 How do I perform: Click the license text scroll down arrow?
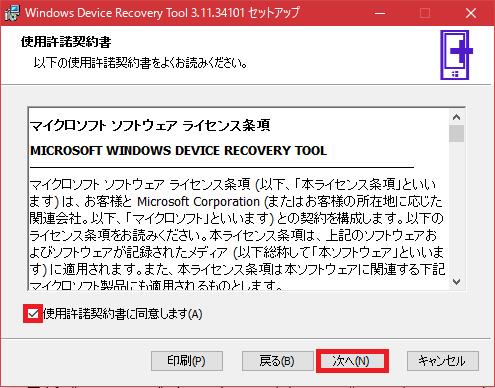pyautogui.click(x=456, y=282)
